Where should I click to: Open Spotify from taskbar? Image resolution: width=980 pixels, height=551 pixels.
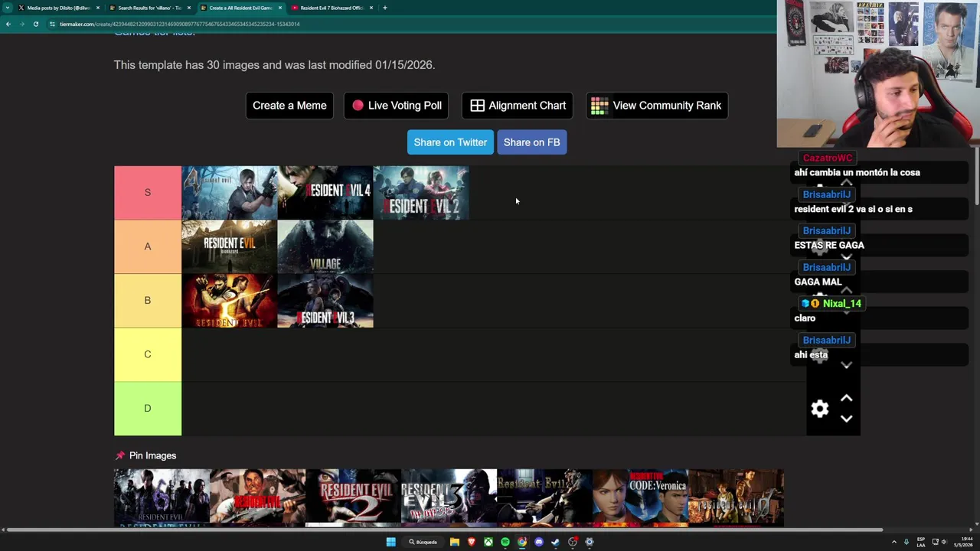pos(505,542)
